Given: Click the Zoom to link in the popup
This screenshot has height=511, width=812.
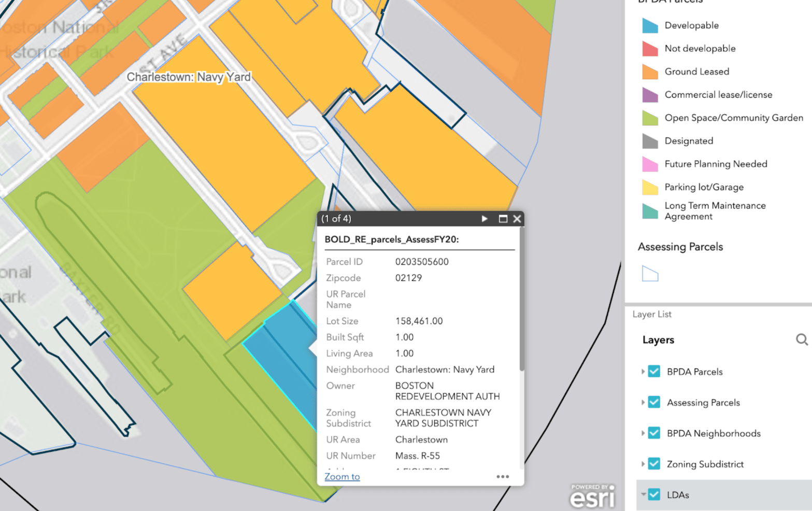Looking at the screenshot, I should click(x=341, y=476).
